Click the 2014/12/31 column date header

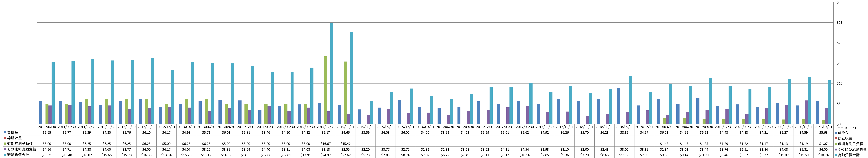[326, 127]
